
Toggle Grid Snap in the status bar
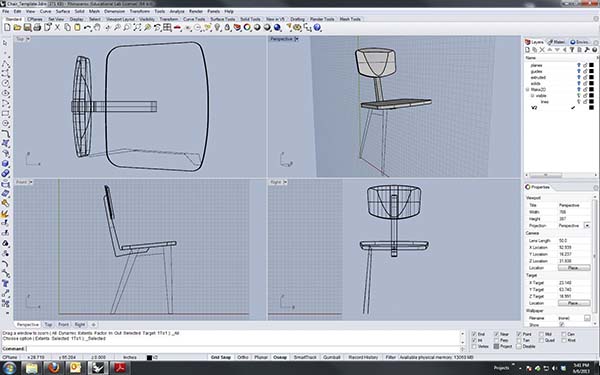click(221, 357)
